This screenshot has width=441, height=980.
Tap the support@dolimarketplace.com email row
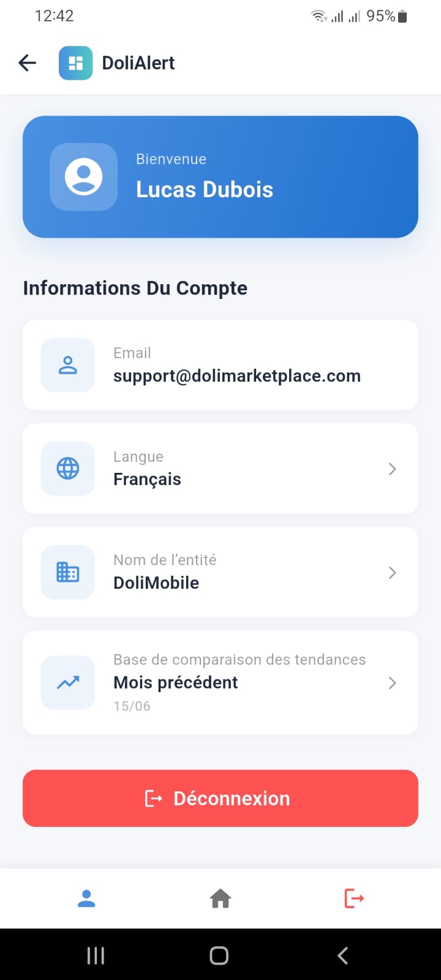pos(221,365)
